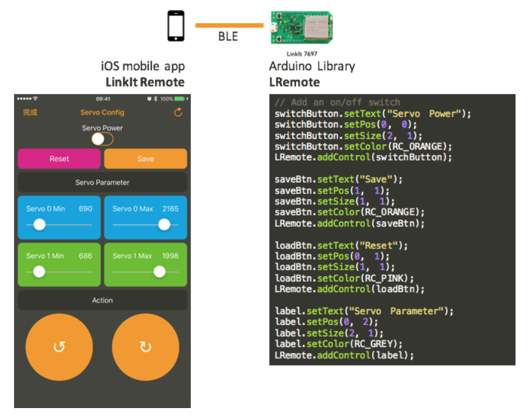Tap the counterclockwise rotate action button
Screen dimensions: 532x416
pyautogui.click(x=59, y=347)
